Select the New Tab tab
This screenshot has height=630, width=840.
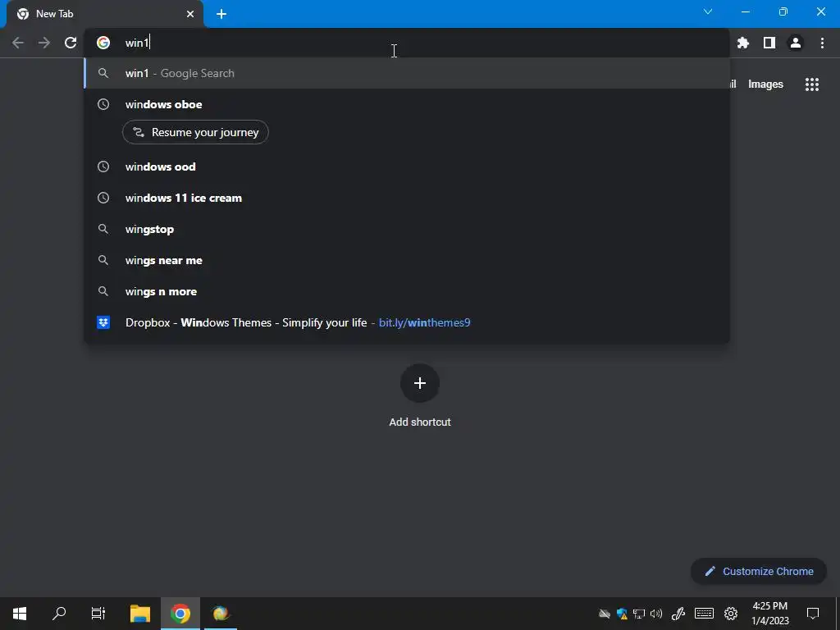104,14
